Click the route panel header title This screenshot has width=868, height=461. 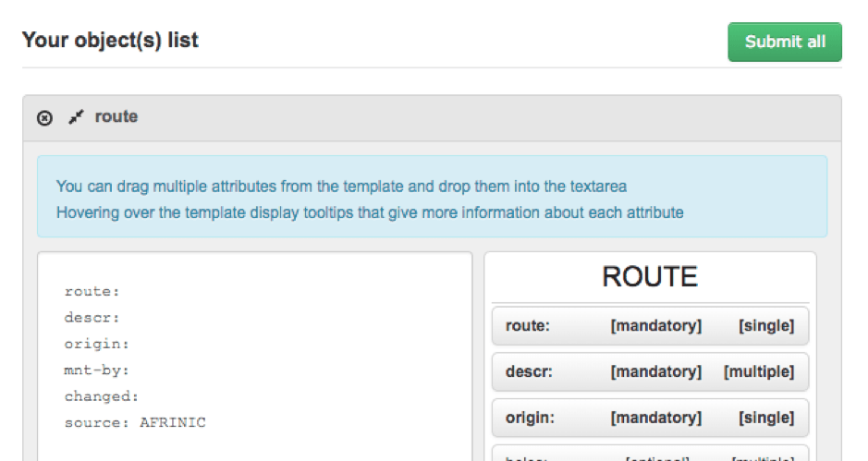pyautogui.click(x=116, y=116)
